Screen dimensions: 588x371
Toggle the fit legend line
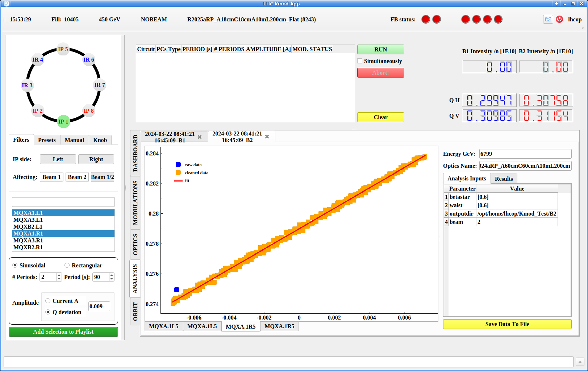[178, 181]
